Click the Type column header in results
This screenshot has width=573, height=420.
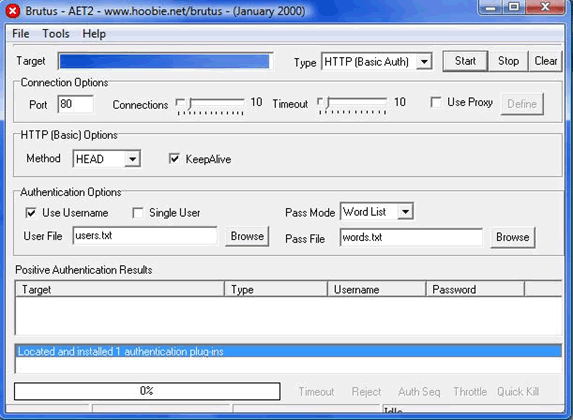coord(276,289)
